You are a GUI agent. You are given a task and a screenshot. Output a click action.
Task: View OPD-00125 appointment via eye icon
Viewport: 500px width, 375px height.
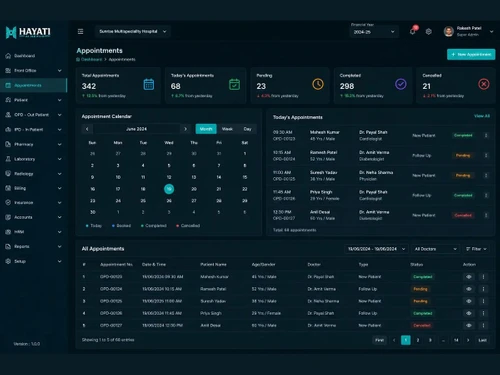pos(469,301)
